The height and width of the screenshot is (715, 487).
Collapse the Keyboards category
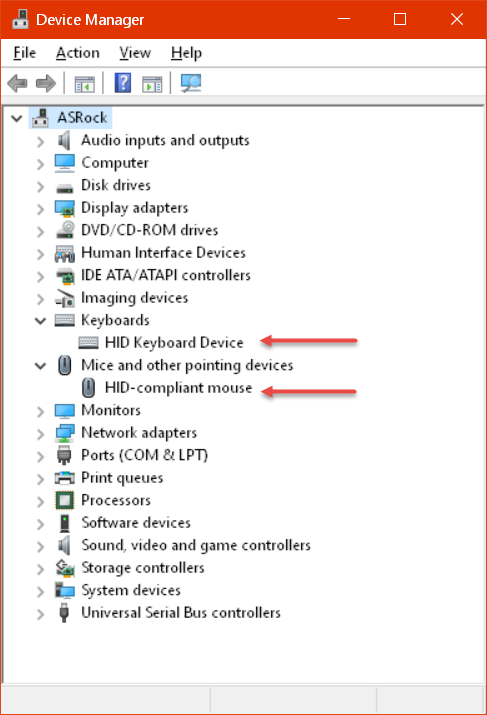(x=41, y=321)
